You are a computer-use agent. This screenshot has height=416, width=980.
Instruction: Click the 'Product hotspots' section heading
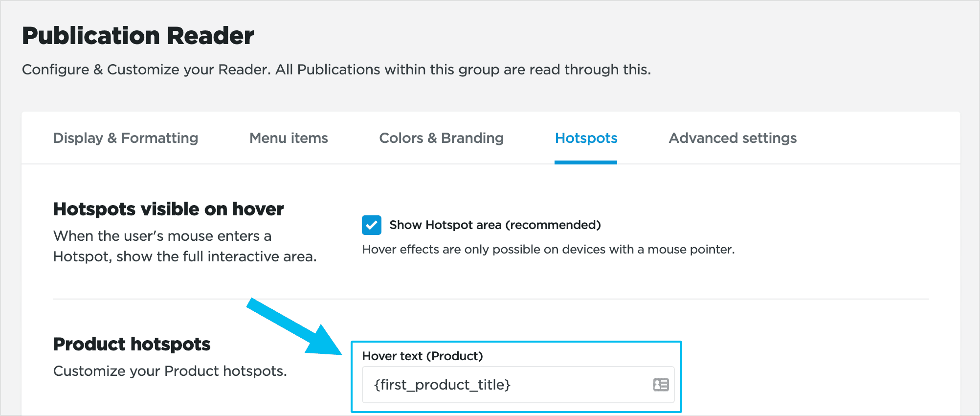click(x=132, y=344)
